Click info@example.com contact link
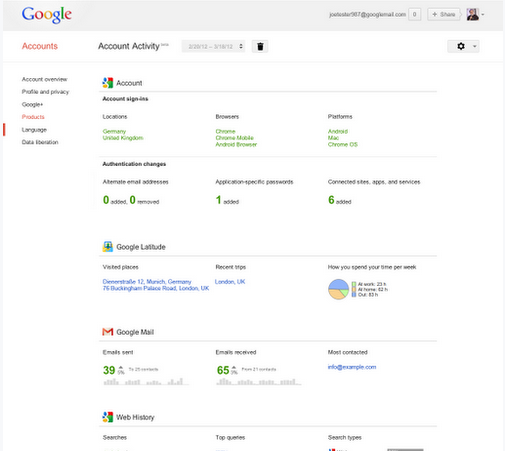 (x=352, y=367)
